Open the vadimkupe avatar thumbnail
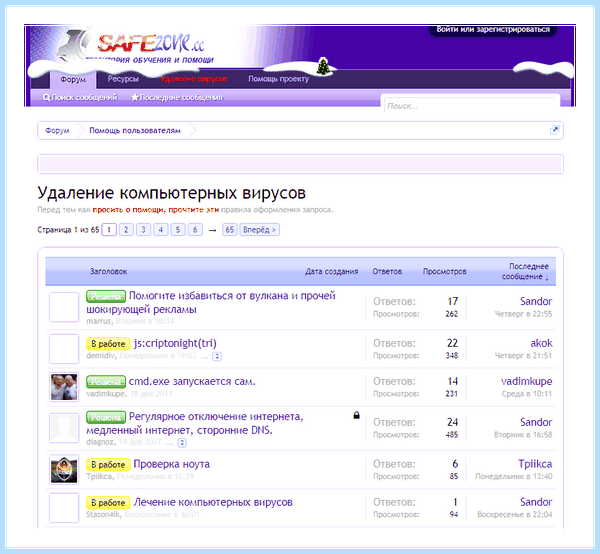 tap(64, 387)
